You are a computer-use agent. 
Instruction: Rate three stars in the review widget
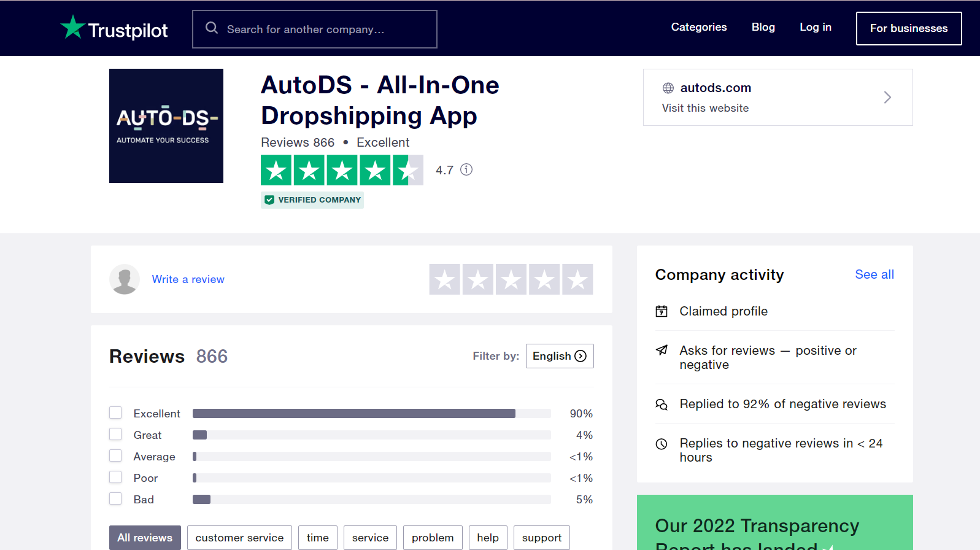511,279
